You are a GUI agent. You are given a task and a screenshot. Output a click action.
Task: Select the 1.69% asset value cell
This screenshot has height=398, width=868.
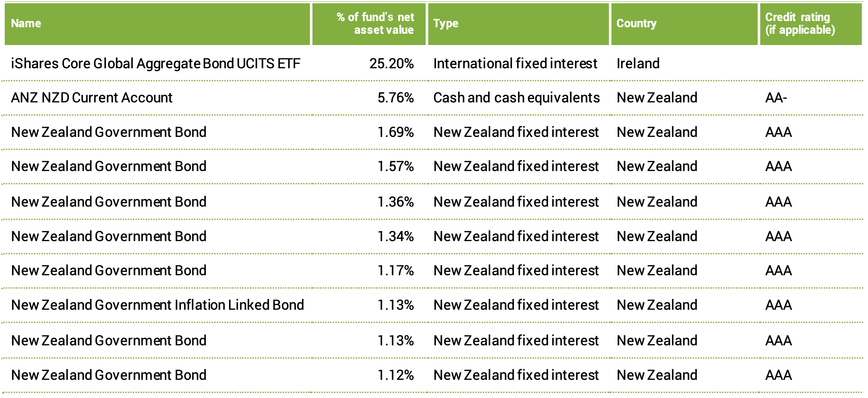396,132
